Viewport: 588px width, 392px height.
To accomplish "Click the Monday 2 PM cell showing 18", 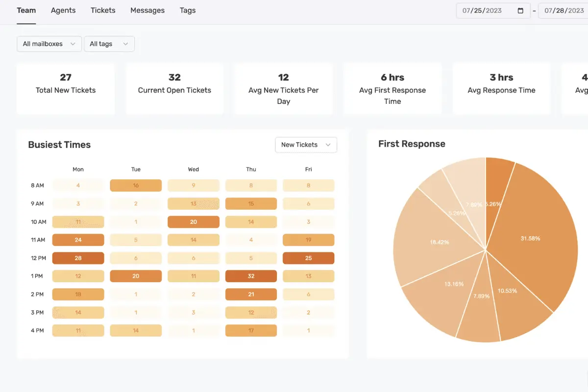I will tap(78, 294).
